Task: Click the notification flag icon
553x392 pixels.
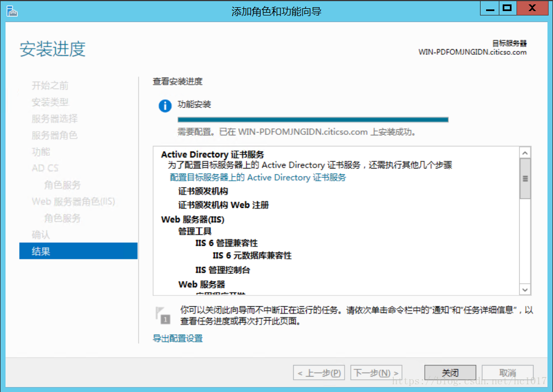Action: 162,315
